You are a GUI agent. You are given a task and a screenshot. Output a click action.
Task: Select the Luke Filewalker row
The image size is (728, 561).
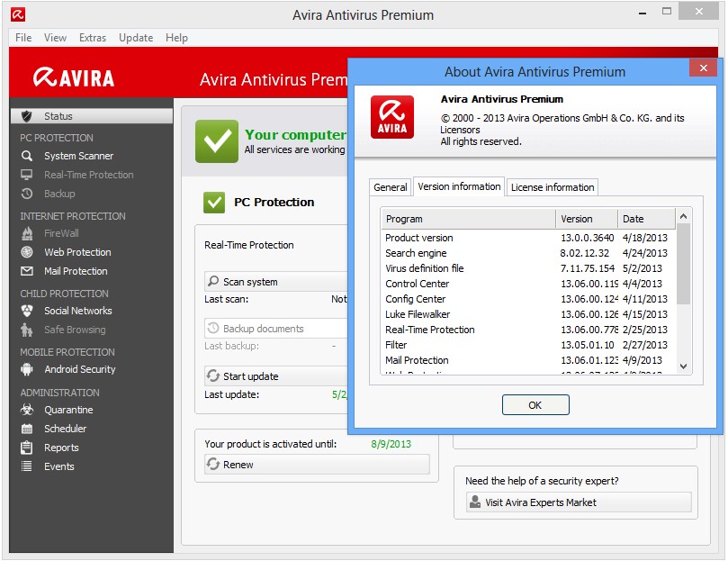(526, 314)
